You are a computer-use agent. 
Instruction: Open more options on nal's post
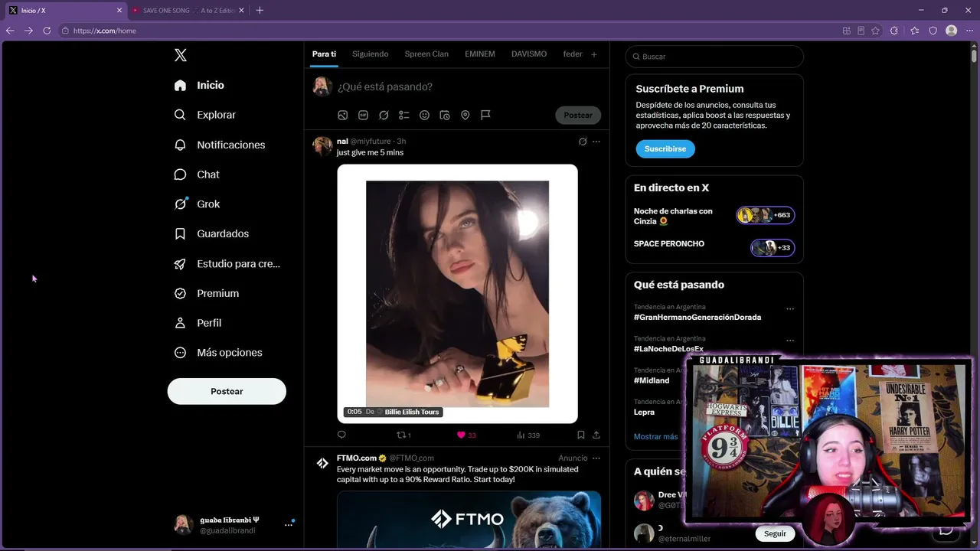tap(596, 142)
